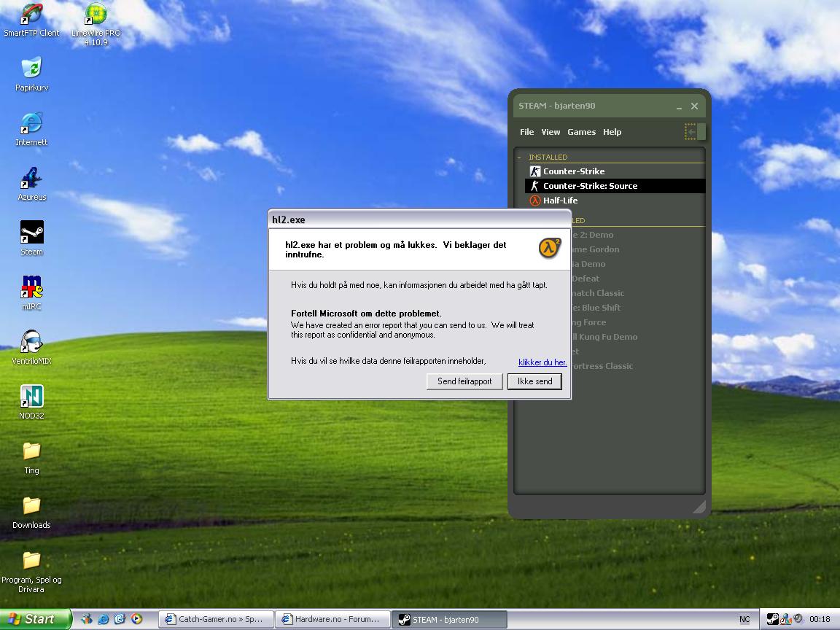This screenshot has width=840, height=630.
Task: Select the 'Kung Fu Demo' game row
Action: point(638,337)
